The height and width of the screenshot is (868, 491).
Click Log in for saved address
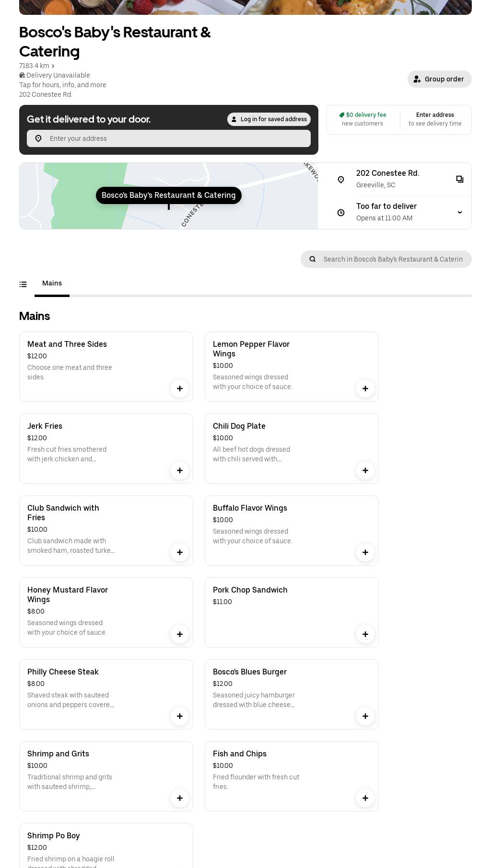[x=269, y=119]
